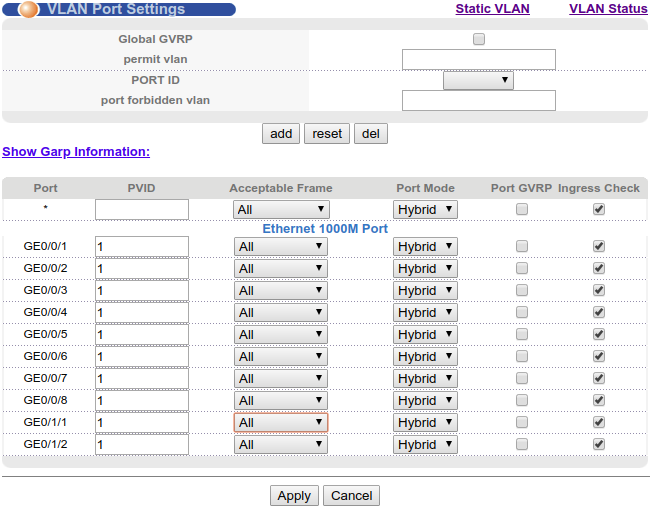This screenshot has height=507, width=658.
Task: Toggle Port GVRP for GE0/1/2
Action: [x=521, y=444]
